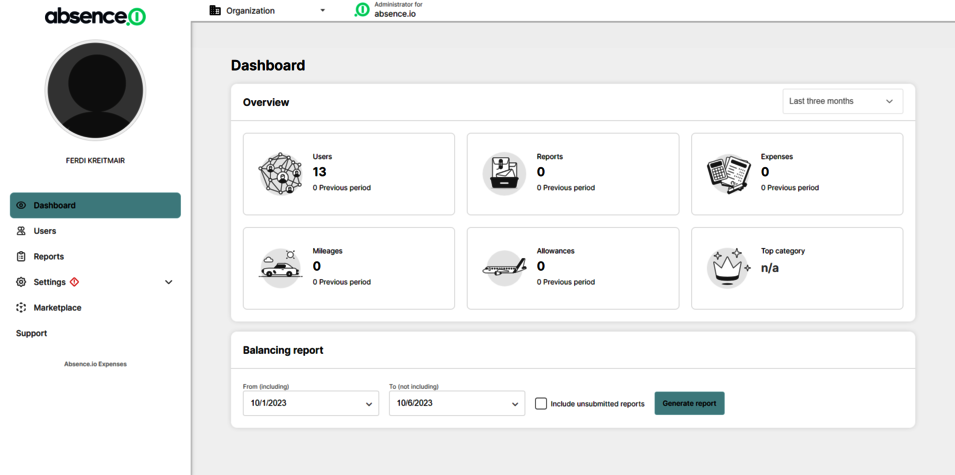The width and height of the screenshot is (955, 475).
Task: Open the Organization dropdown
Action: click(267, 10)
